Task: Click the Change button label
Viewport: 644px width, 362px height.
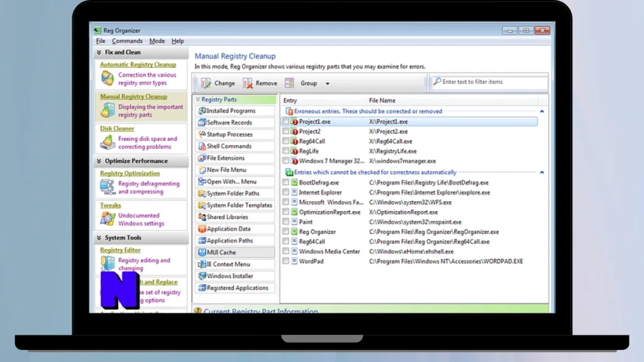Action: (x=225, y=84)
